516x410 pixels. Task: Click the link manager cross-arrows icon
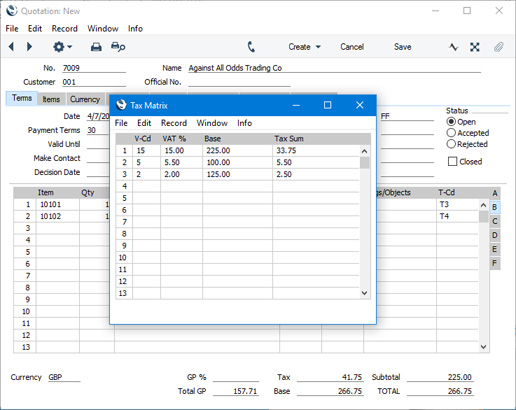pos(475,47)
